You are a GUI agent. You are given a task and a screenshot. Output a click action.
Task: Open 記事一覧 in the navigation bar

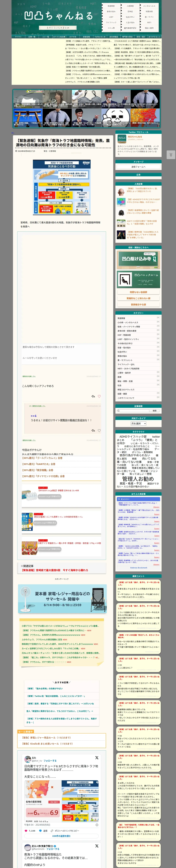pos(32,37)
